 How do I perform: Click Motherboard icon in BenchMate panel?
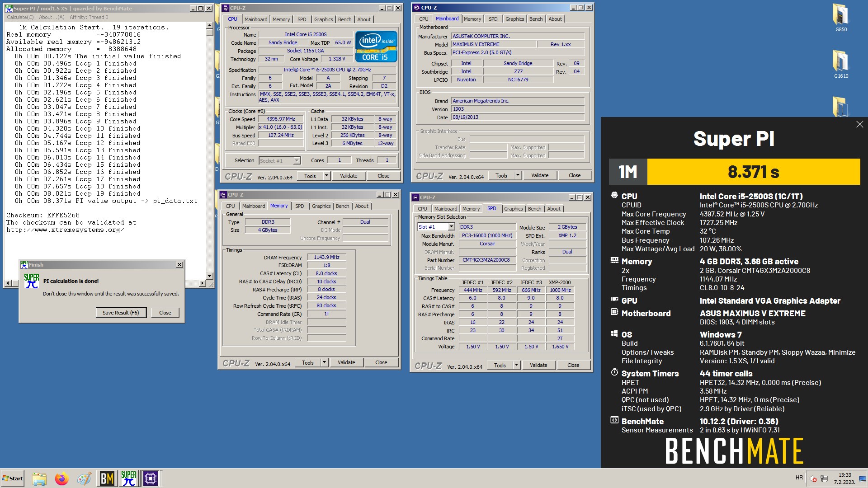(x=614, y=312)
